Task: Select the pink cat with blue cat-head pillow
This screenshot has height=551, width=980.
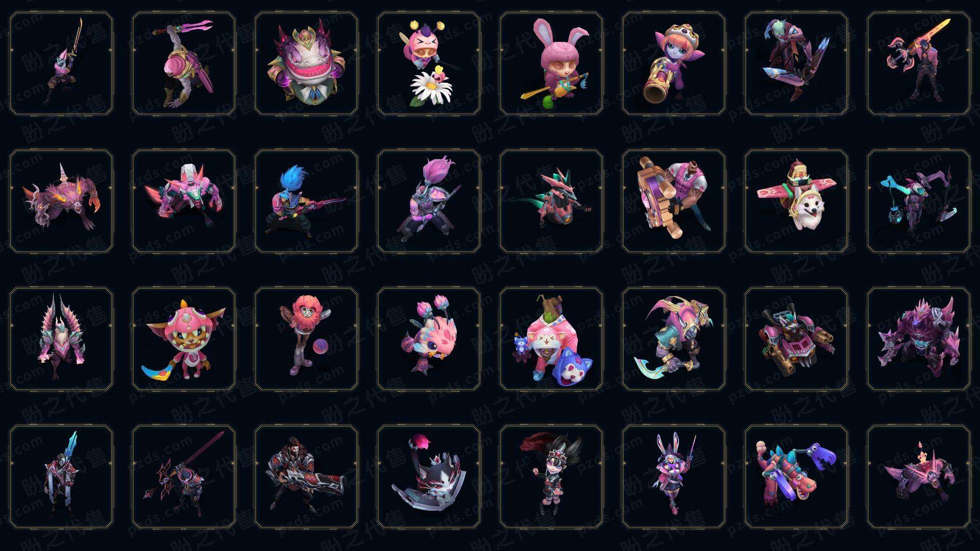Action: click(x=551, y=339)
